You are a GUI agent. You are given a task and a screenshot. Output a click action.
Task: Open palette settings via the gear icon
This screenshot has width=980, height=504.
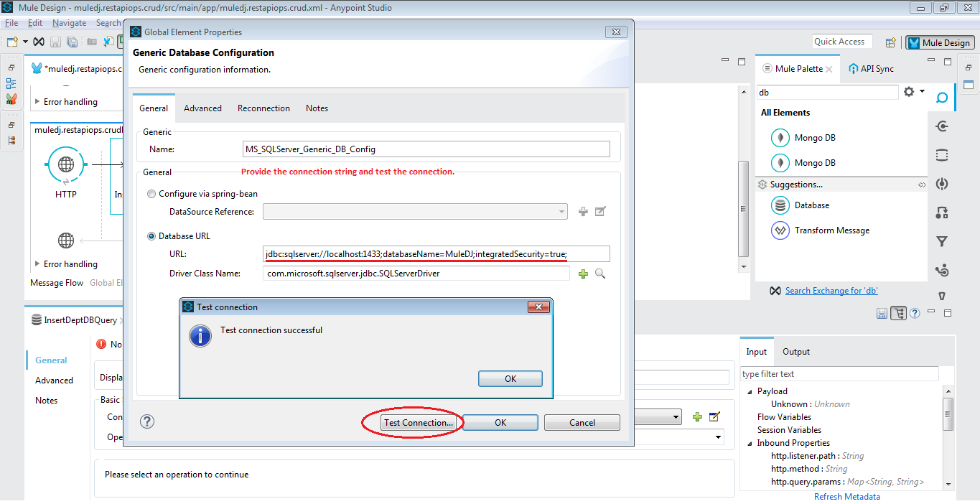909,92
